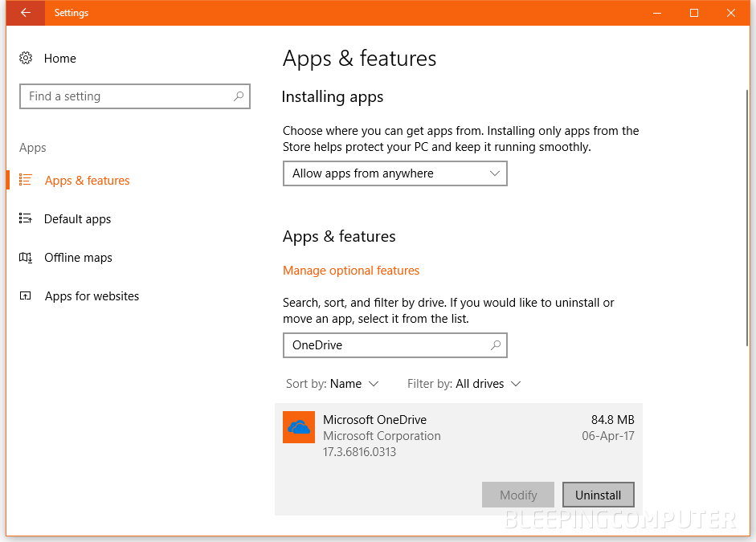This screenshot has height=542, width=756.
Task: Go back using the Settings back arrow
Action: [x=26, y=13]
